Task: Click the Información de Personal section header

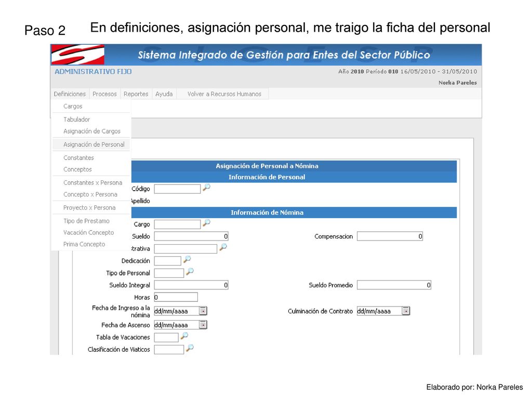Action: pos(267,177)
